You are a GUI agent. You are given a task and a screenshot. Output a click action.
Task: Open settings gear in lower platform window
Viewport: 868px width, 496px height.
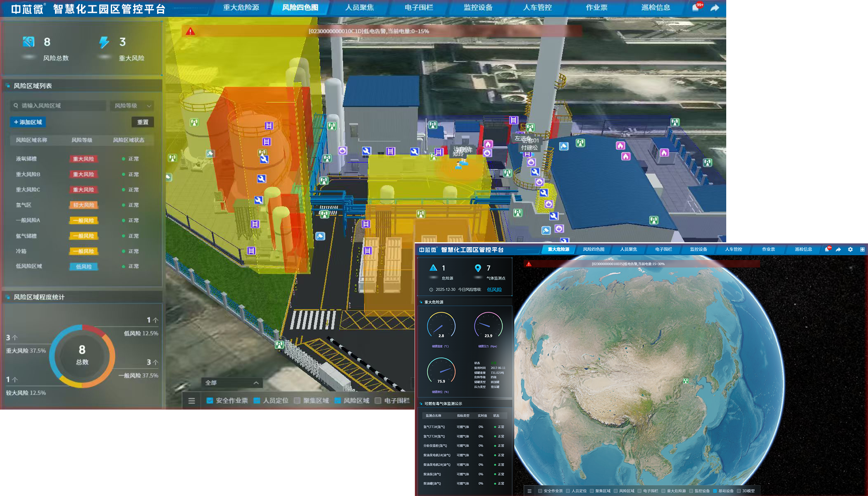click(850, 249)
